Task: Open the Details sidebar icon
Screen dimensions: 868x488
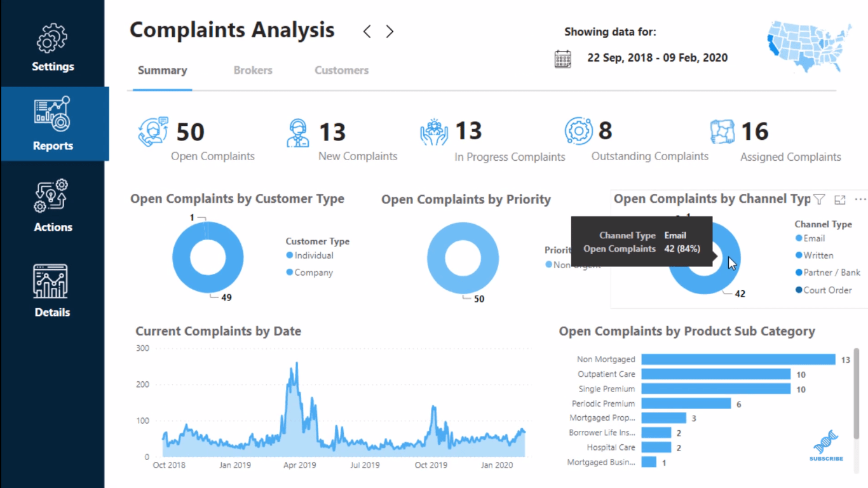Action: pyautogui.click(x=52, y=281)
